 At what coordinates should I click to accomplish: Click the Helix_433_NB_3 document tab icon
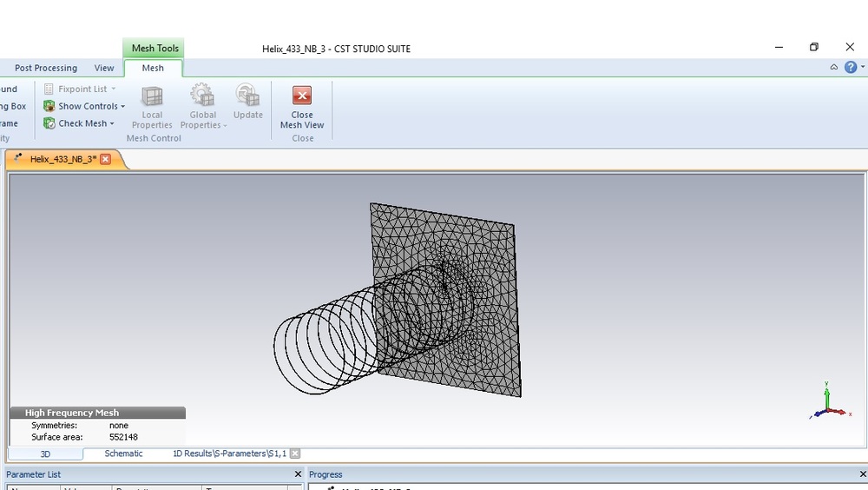[18, 158]
